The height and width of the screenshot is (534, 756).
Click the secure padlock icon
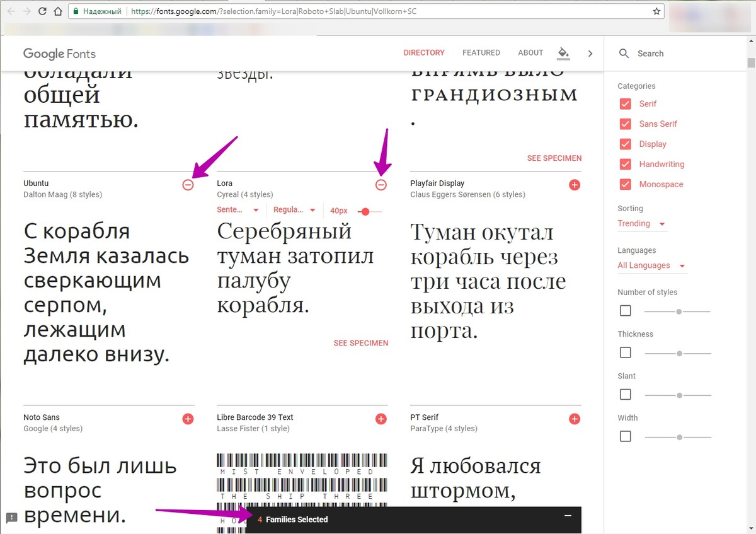pos(76,11)
